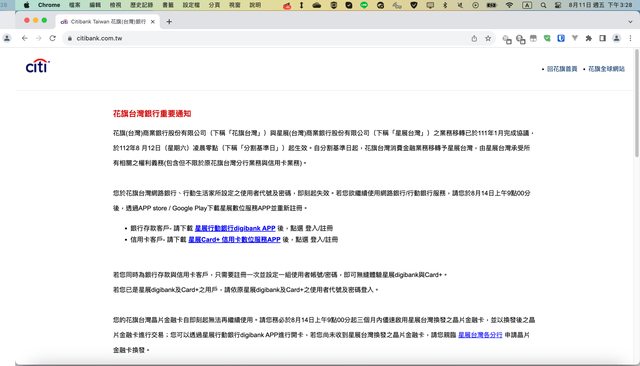Open the Extensions puzzle piece icon
Viewport: 640px width, 366px height.
pos(589,38)
